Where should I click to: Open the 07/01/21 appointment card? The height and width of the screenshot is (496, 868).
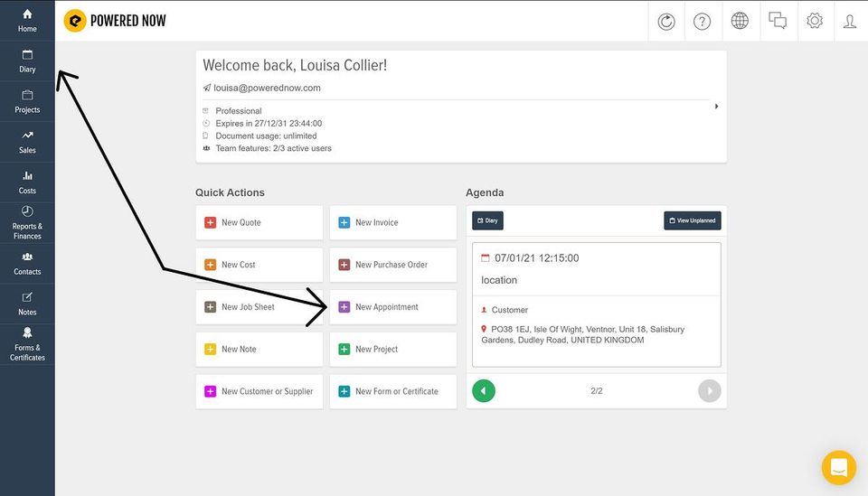(x=596, y=304)
